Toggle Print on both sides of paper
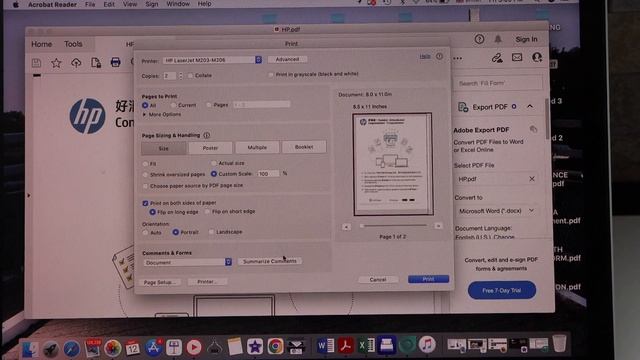This screenshot has height=360, width=640. (145, 203)
